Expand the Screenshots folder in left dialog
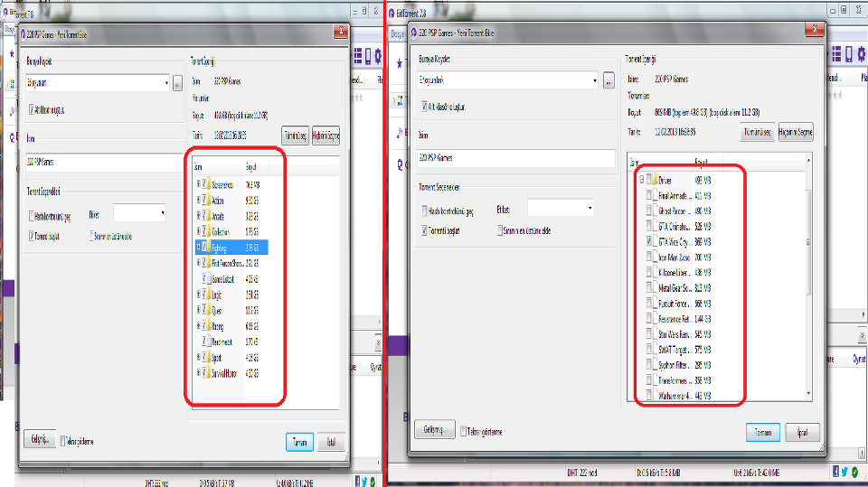Viewport: 868px width, 487px height. [x=198, y=184]
